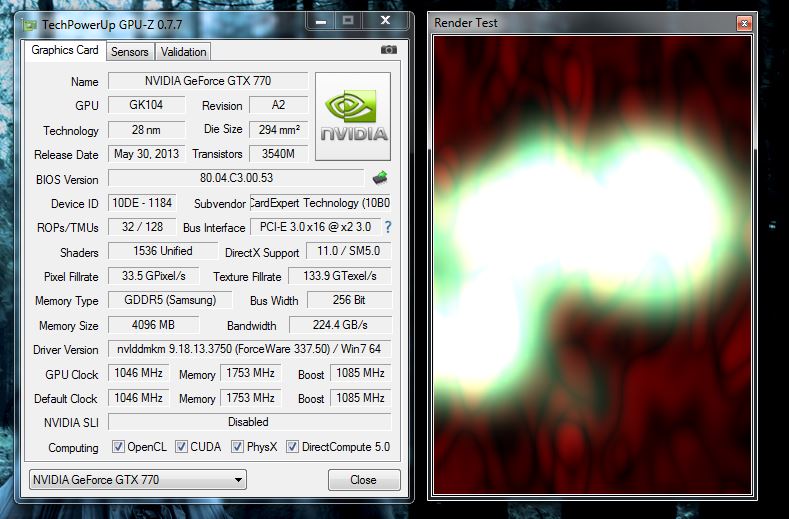This screenshot has height=519, width=789.
Task: Click the Close button in GPU-Z
Action: point(364,480)
